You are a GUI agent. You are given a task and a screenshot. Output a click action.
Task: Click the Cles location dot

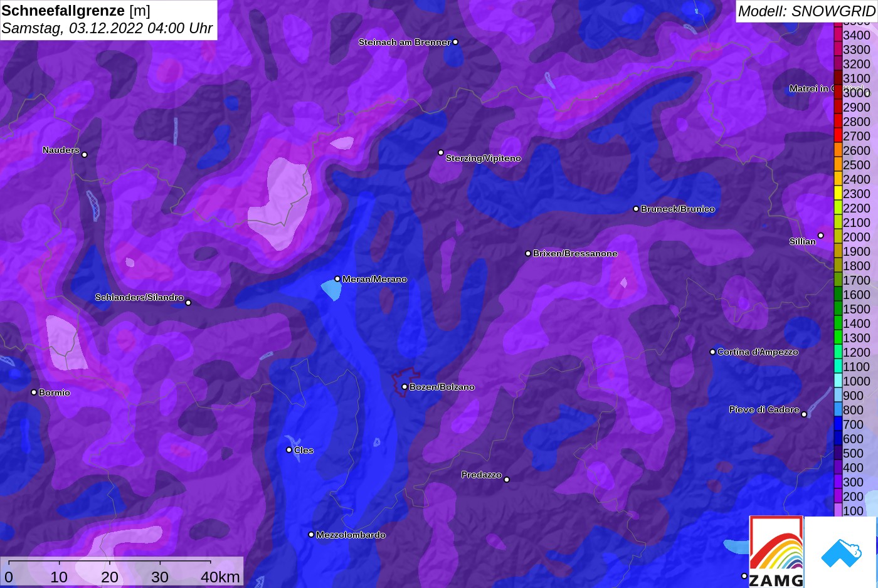[289, 449]
